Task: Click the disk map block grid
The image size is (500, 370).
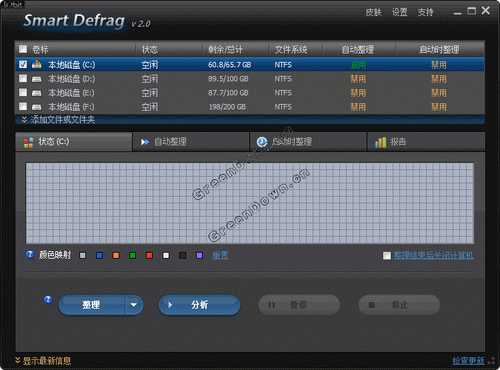Action: pyautogui.click(x=250, y=203)
